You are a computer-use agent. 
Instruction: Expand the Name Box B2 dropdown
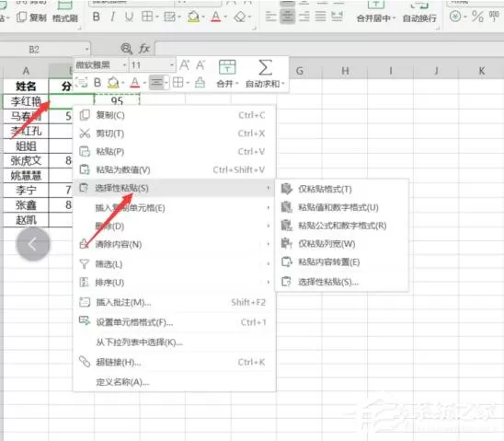[x=86, y=49]
